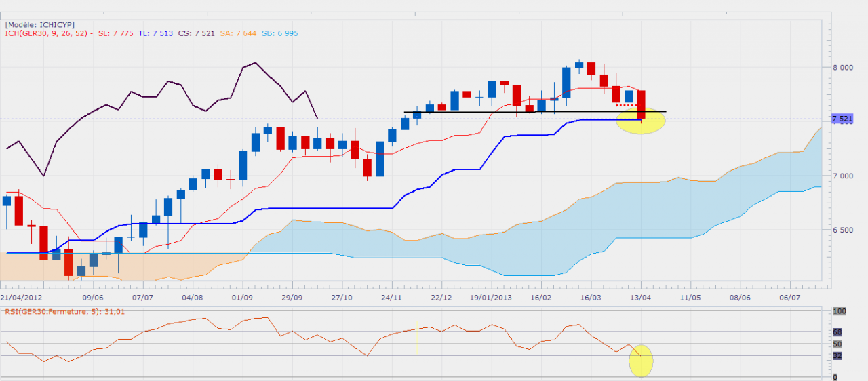Screen dimensions: 868x381
Task: Click the 29/09 date axis label
Action: (x=292, y=297)
